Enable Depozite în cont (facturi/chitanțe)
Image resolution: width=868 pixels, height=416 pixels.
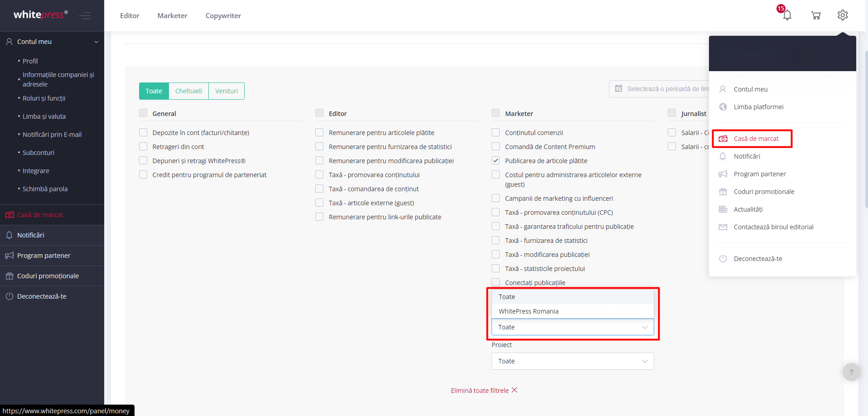tap(143, 132)
